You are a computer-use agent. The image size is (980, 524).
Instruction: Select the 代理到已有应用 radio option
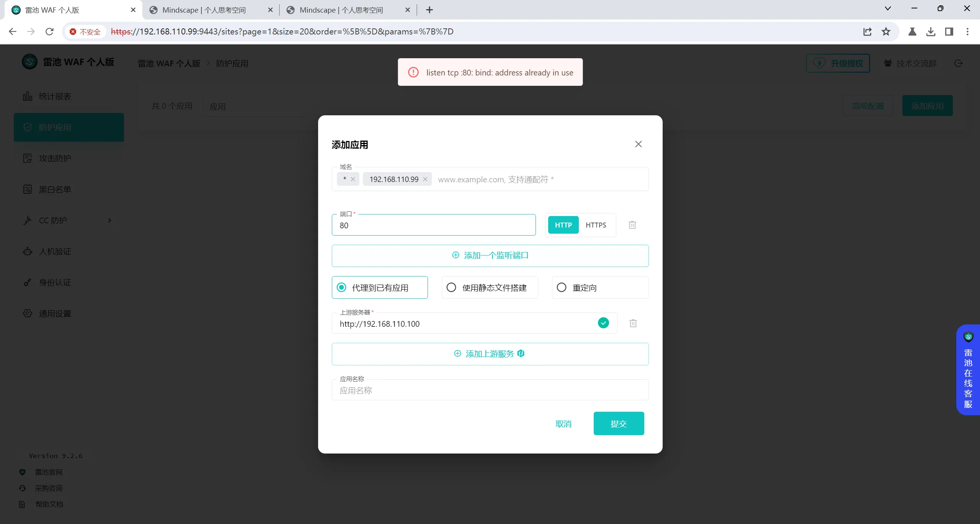pos(341,288)
